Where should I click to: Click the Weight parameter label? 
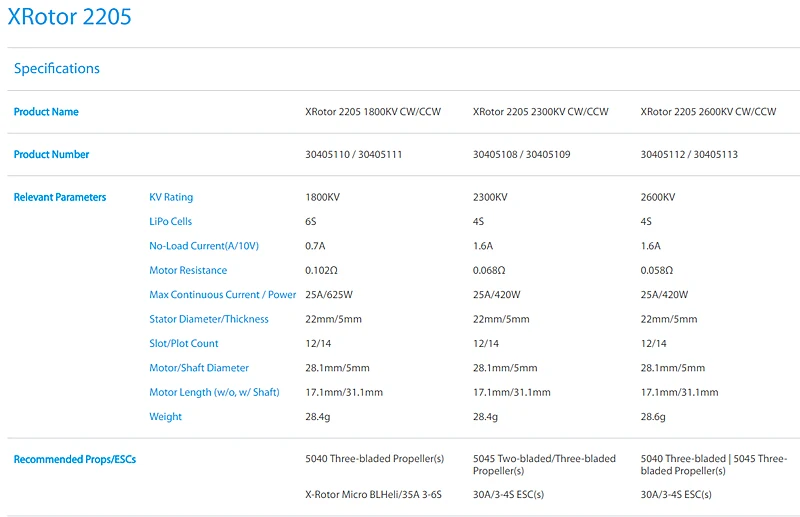pos(165,416)
